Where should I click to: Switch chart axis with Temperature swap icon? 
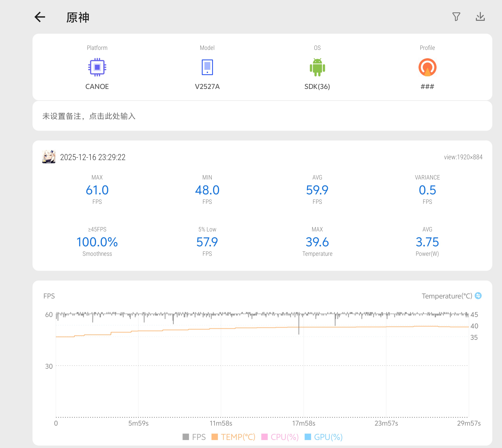click(x=478, y=296)
